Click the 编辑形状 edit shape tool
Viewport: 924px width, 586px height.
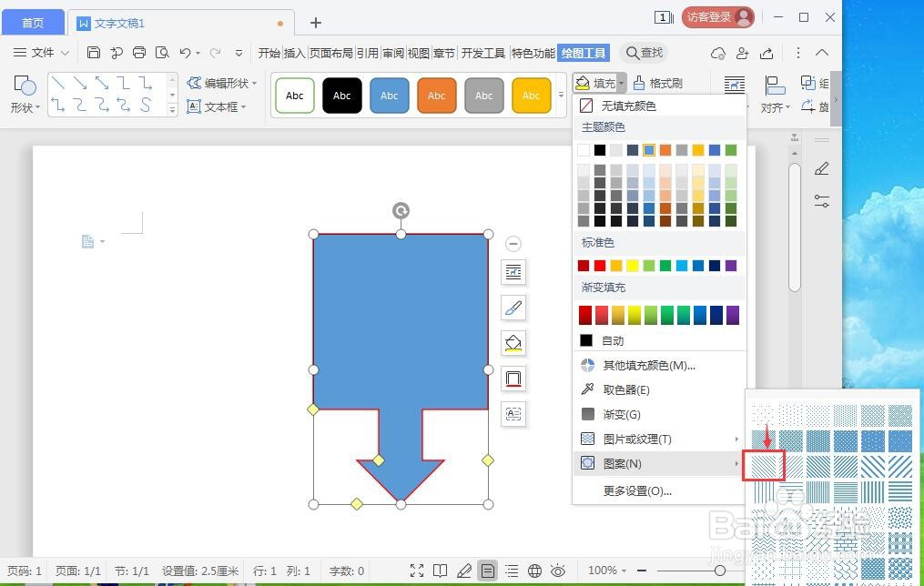coord(222,83)
